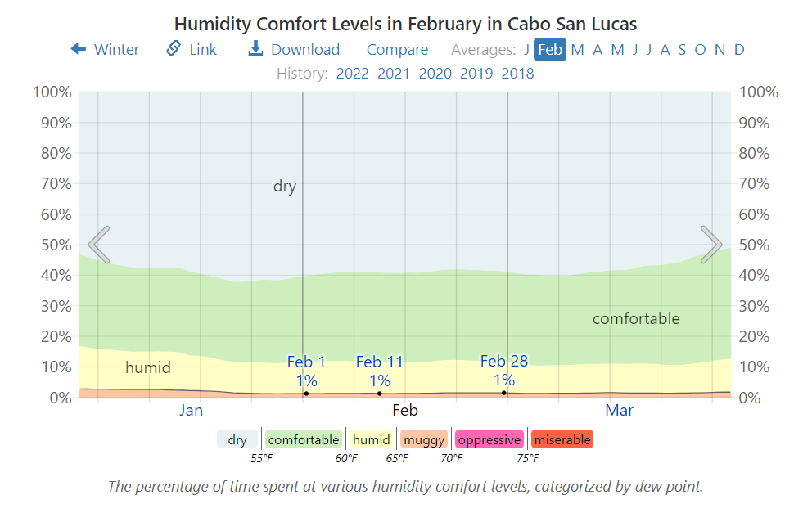Open 2020 history link
This screenshot has height=513, width=812.
(435, 74)
